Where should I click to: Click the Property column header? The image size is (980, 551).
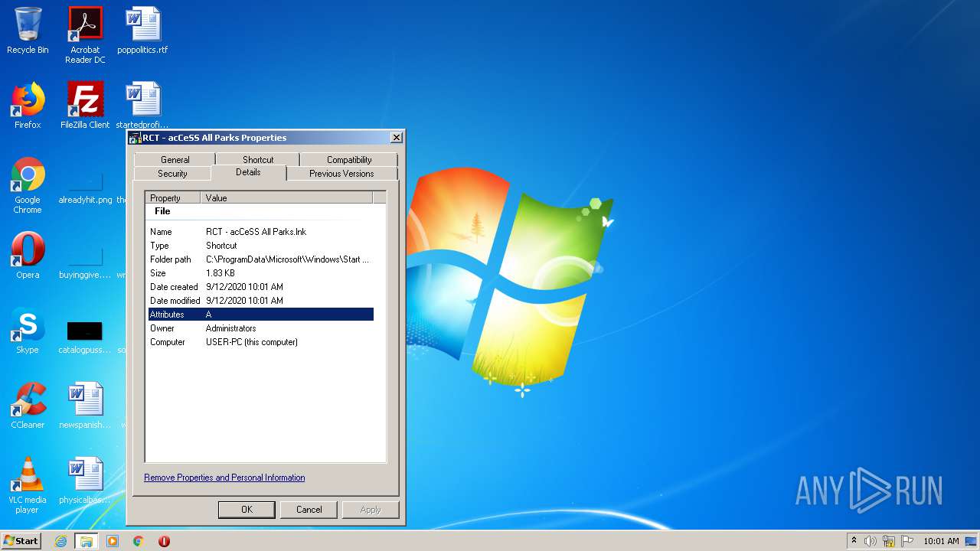coord(173,197)
